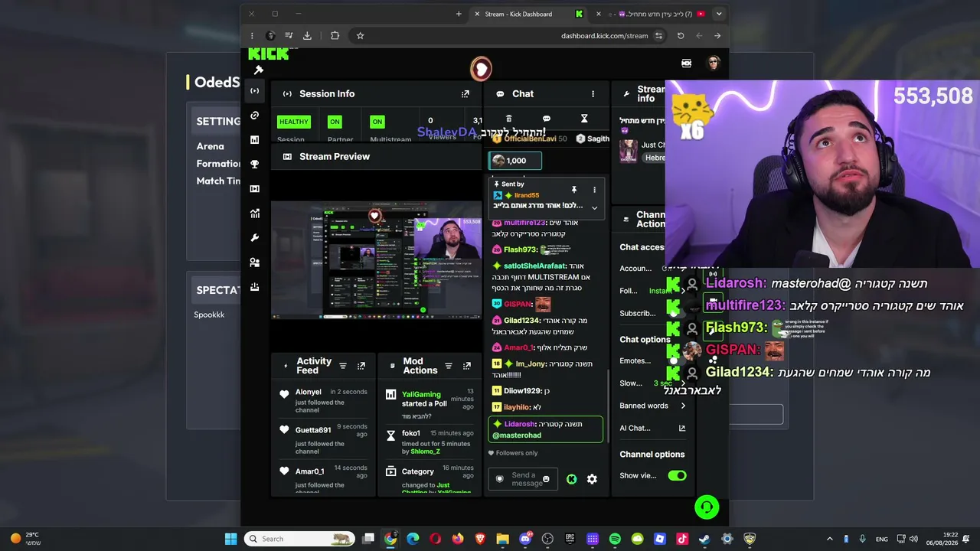Viewport: 980px width, 551px height.
Task: Open the video clips icon in Kick sidebar
Action: pos(255,189)
